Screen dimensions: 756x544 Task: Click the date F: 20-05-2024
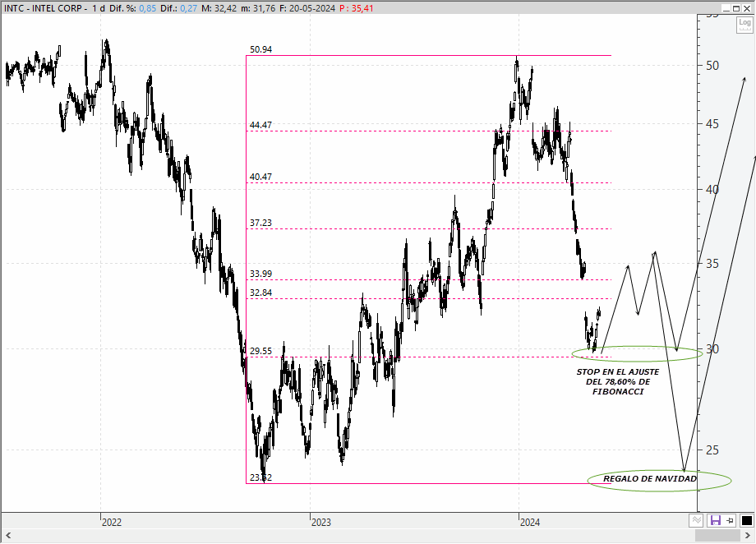click(x=307, y=8)
